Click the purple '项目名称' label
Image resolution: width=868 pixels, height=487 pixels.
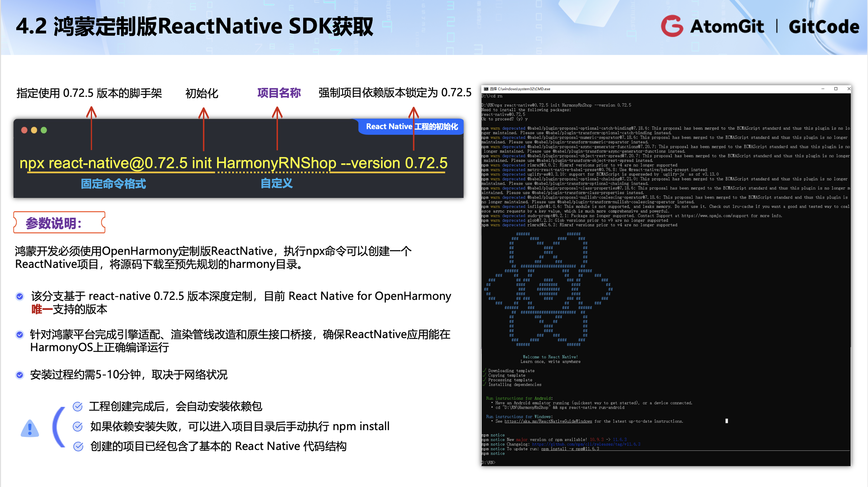point(279,93)
